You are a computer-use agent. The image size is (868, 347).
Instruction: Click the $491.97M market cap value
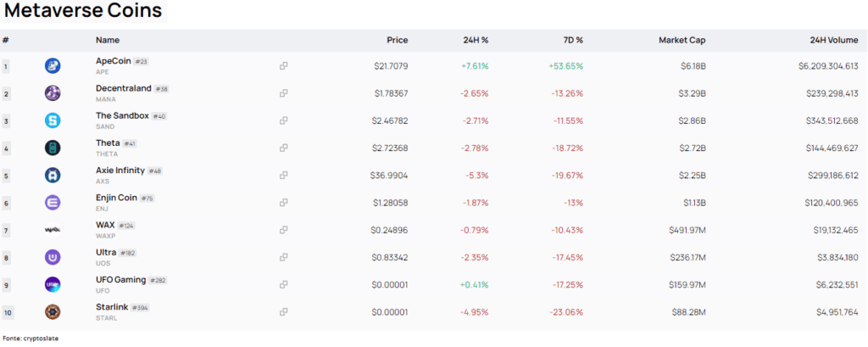[x=687, y=229]
